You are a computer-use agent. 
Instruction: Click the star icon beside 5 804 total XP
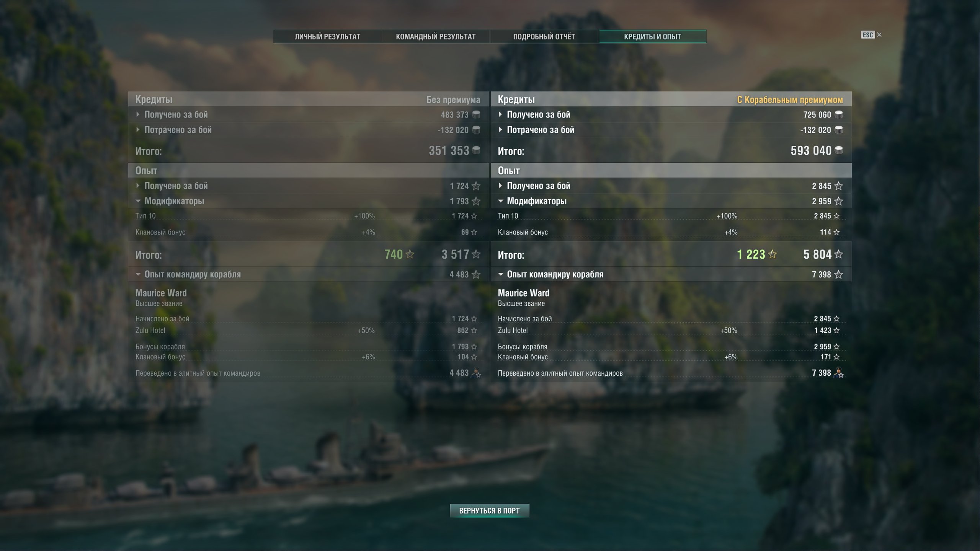tap(838, 254)
